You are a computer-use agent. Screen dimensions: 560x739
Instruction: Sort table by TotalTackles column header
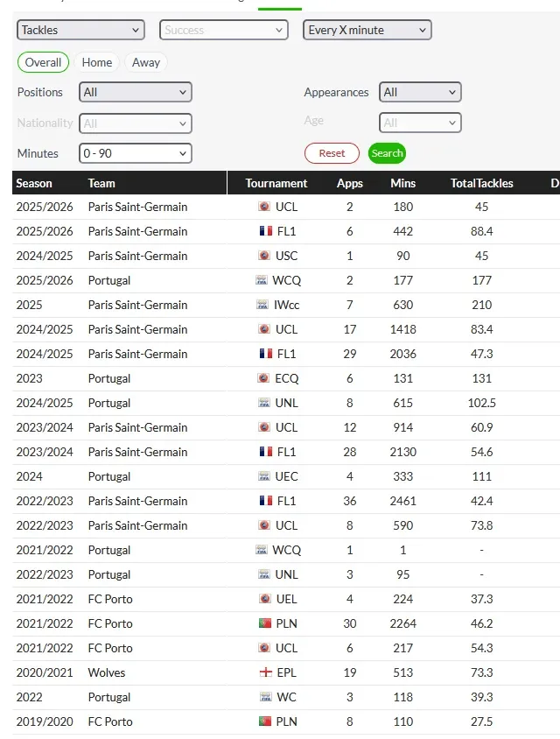(x=481, y=184)
